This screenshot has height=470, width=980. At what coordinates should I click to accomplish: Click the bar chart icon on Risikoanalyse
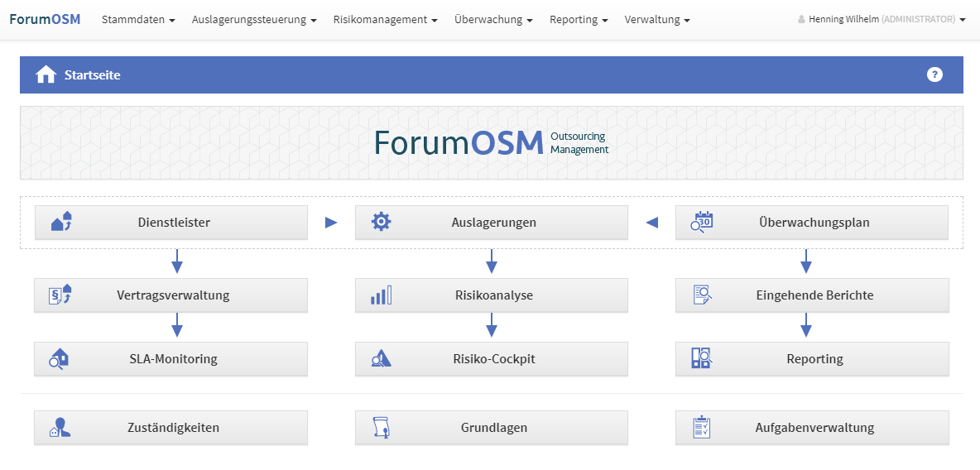(x=381, y=295)
